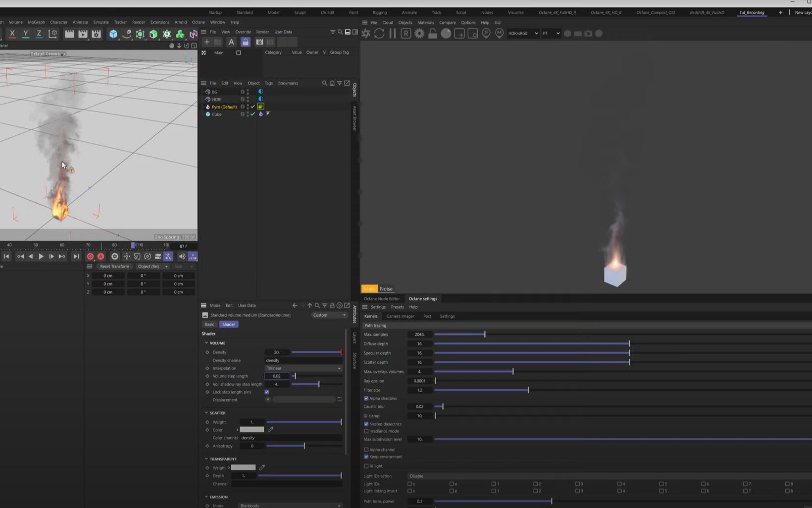812x508 pixels.
Task: Click the Pyro (Default) object icon
Action: click(207, 107)
